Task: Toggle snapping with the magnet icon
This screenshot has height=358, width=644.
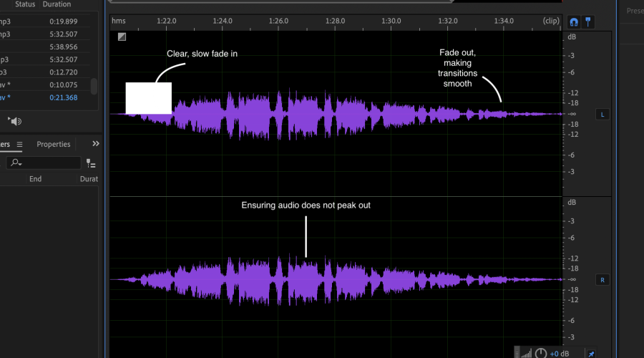Action: coord(574,21)
